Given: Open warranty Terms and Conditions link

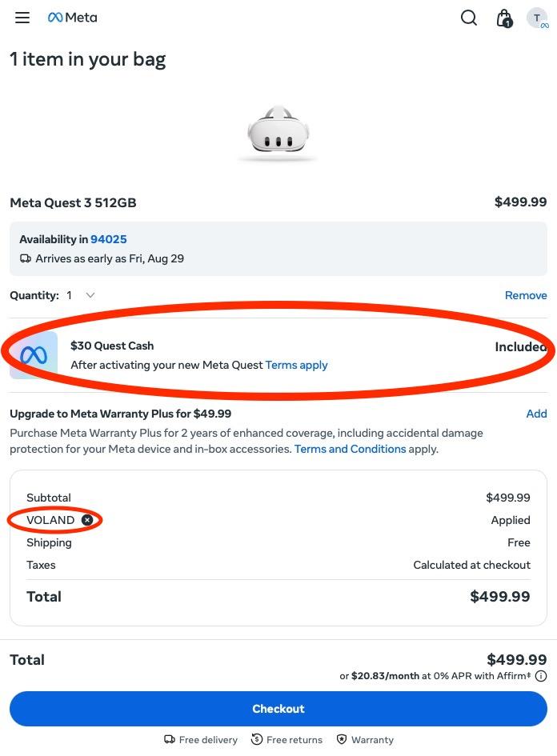Looking at the screenshot, I should [x=350, y=449].
